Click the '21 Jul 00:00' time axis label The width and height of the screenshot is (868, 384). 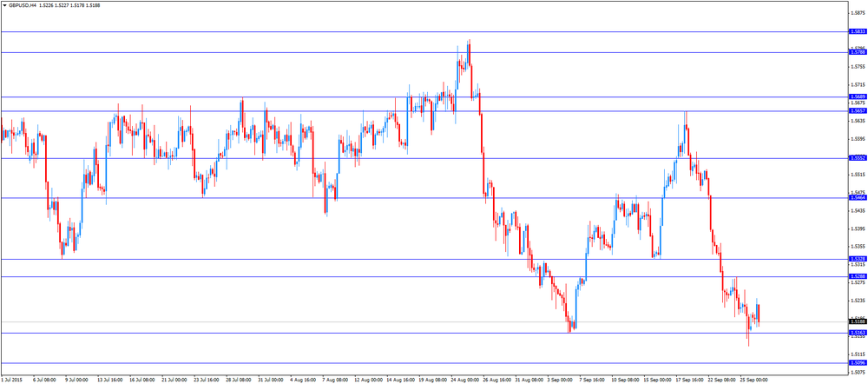(x=174, y=381)
